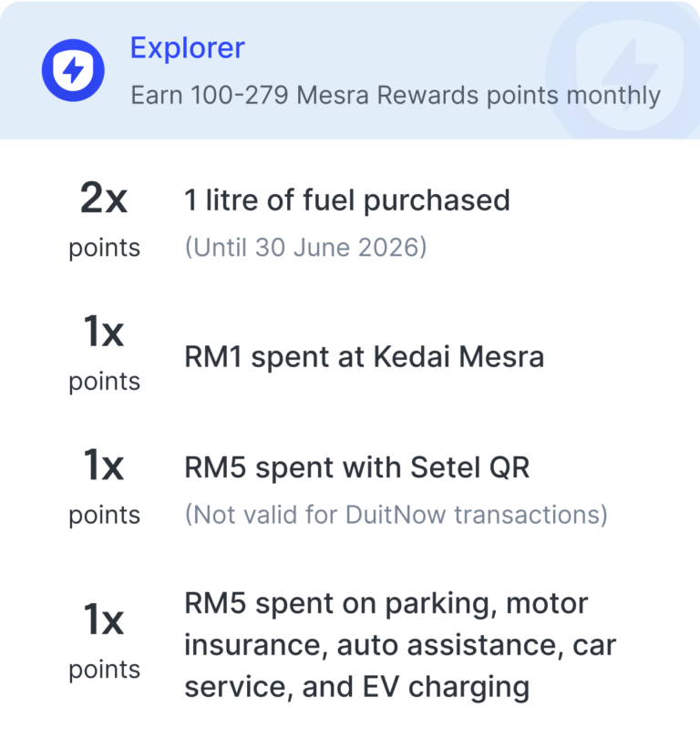This screenshot has width=700, height=748.
Task: Tap the 1x points beside Kedai Mesra
Action: pos(104,332)
